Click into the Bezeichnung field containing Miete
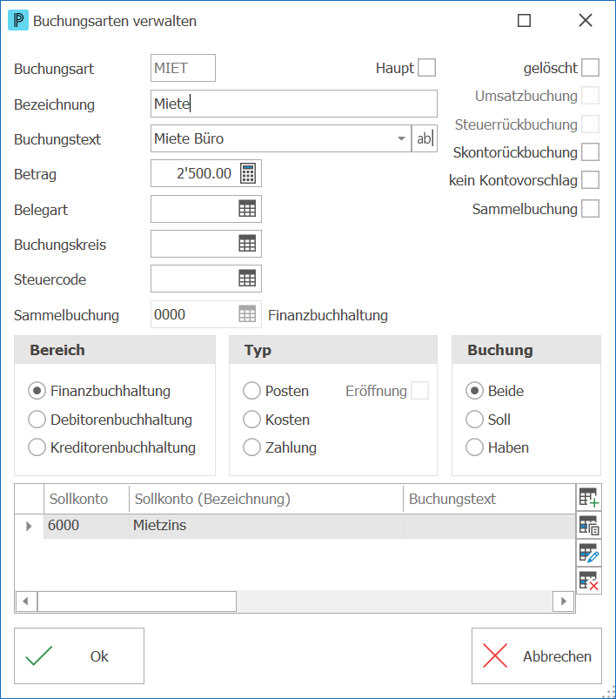616x699 pixels. point(294,104)
